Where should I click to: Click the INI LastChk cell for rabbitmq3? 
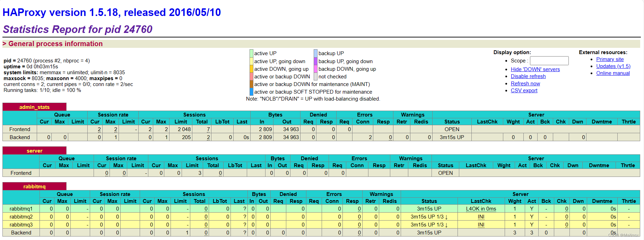pos(481,225)
